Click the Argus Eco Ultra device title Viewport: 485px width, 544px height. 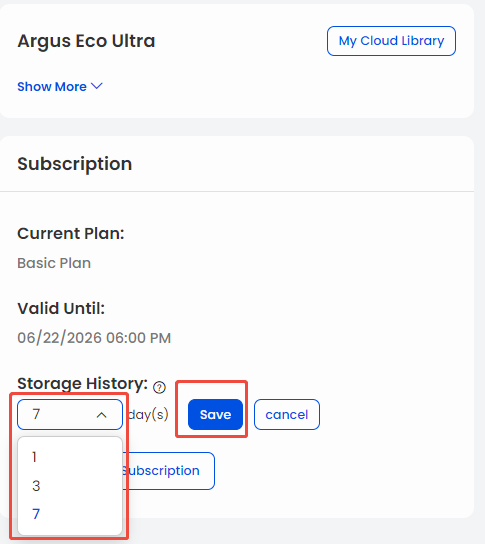click(x=86, y=41)
